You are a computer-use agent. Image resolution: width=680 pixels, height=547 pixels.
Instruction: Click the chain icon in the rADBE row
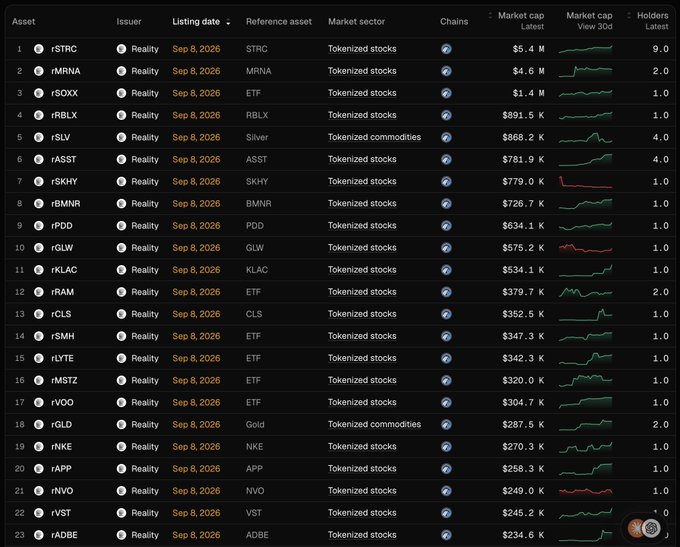point(446,535)
